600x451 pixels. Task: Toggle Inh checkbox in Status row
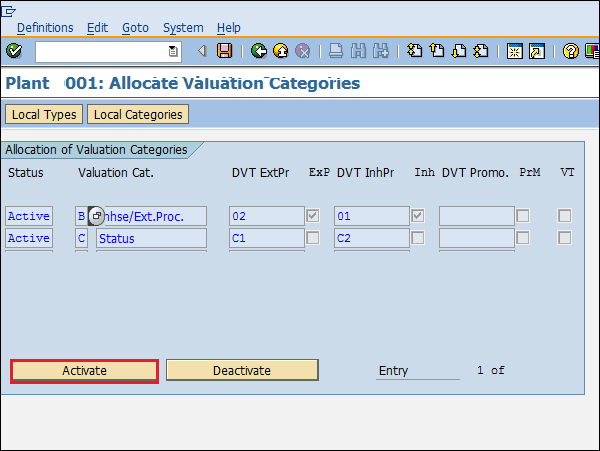pos(417,238)
